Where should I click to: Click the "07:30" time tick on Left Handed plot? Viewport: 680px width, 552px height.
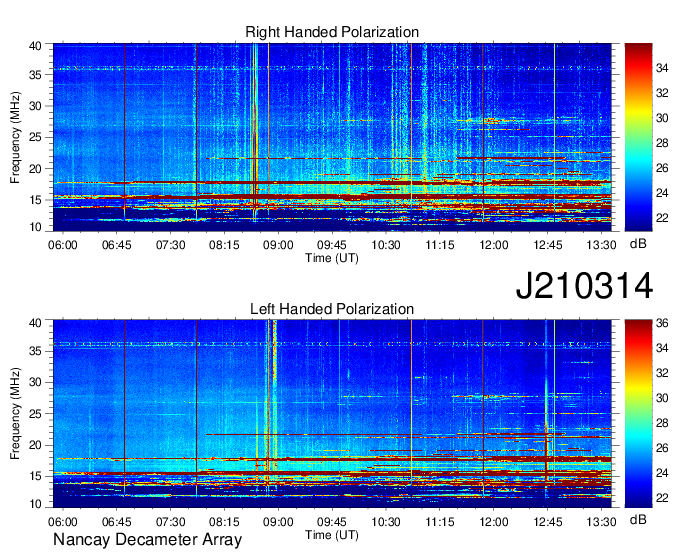[170, 522]
